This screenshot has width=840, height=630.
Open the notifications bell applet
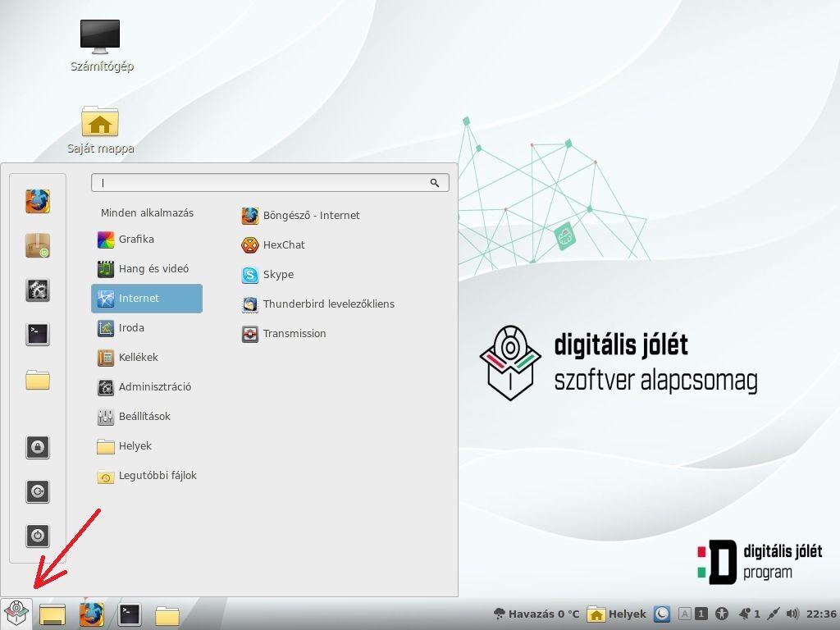click(x=749, y=614)
